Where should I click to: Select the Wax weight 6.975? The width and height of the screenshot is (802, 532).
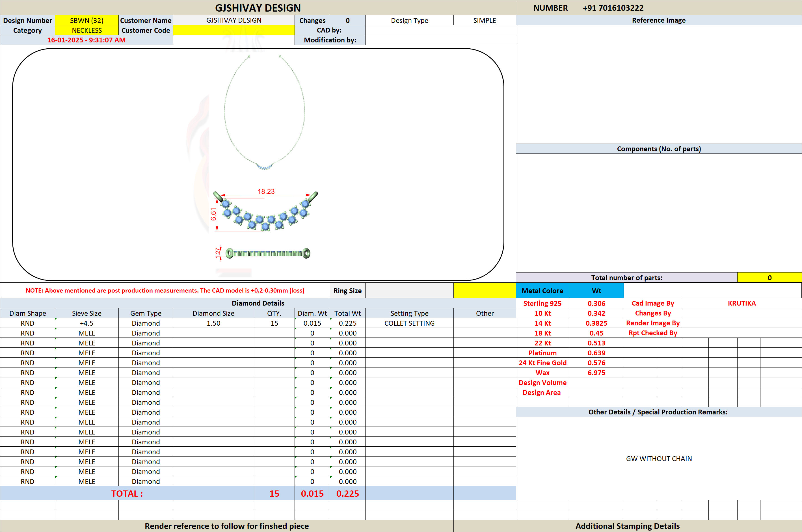tap(596, 373)
